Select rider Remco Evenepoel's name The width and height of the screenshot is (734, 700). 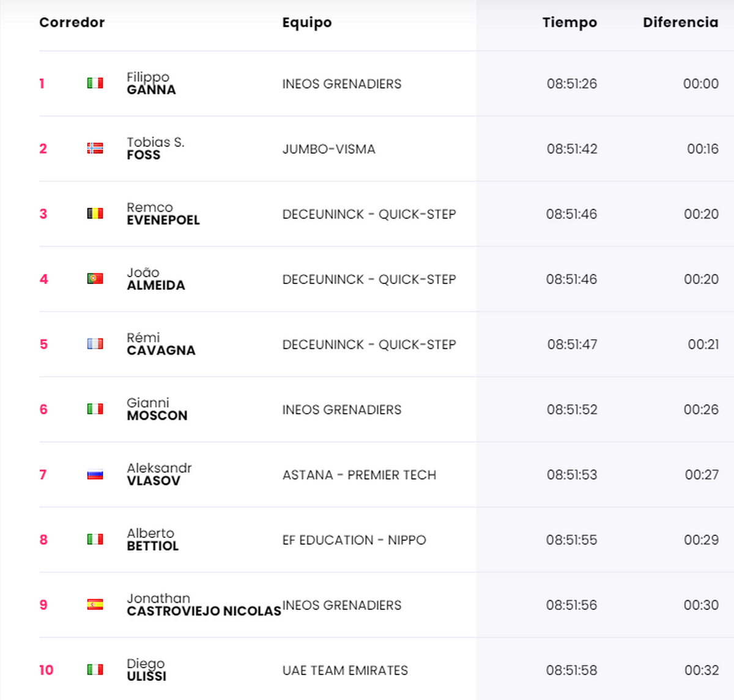163,214
